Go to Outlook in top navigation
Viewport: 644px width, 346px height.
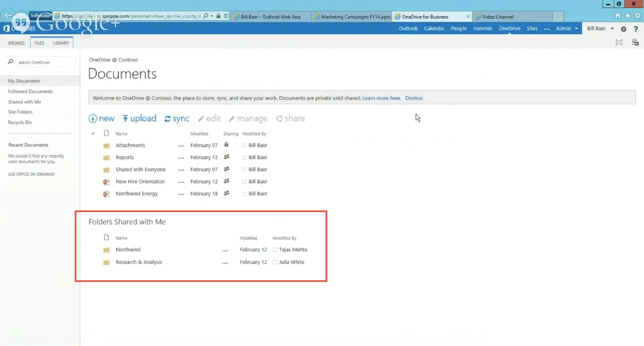pos(408,28)
